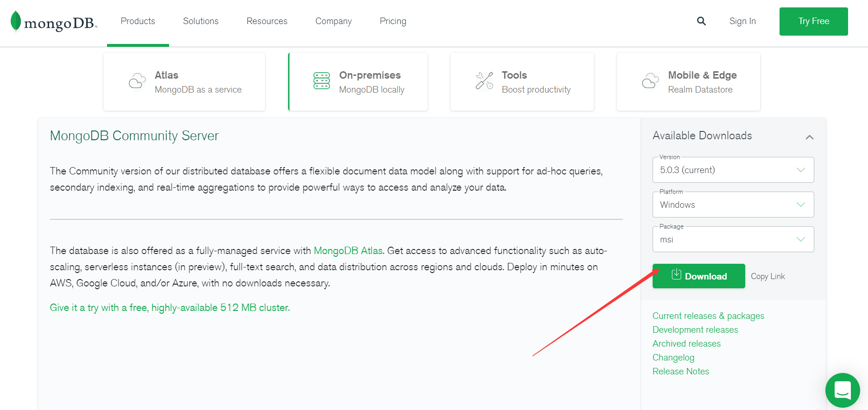Click the 'Boost productivity' subtitle
This screenshot has width=868, height=410.
pyautogui.click(x=536, y=90)
